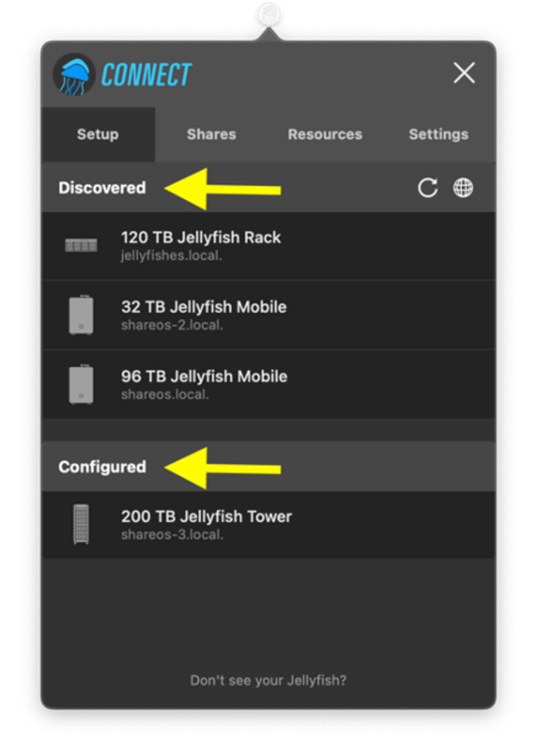The height and width of the screenshot is (756, 537).
Task: Click the tower icon for 200 TB Jellyfish
Action: pyautogui.click(x=81, y=524)
